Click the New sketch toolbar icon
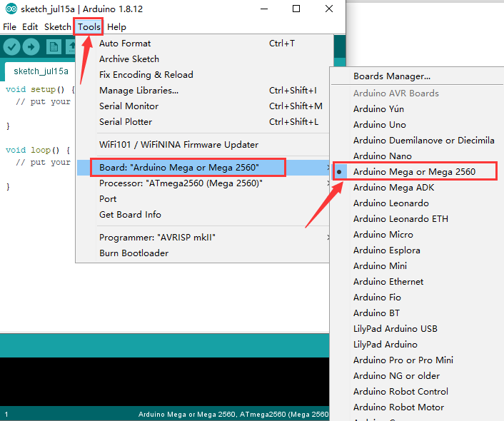Viewport: 504px width, 421px height. pyautogui.click(x=54, y=47)
